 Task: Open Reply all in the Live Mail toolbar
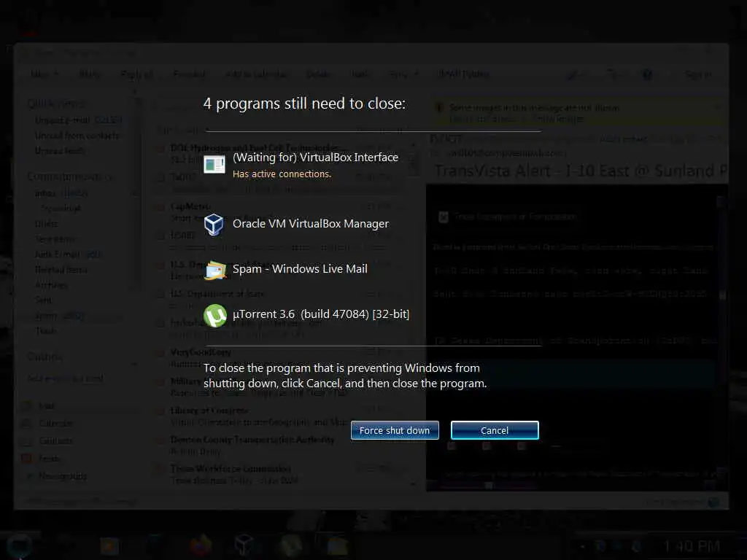(x=137, y=74)
